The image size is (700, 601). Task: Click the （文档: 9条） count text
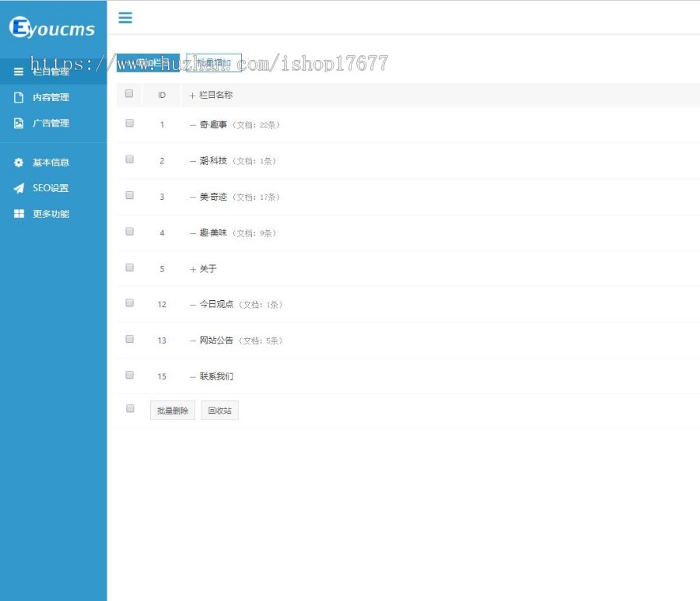pyautogui.click(x=254, y=233)
